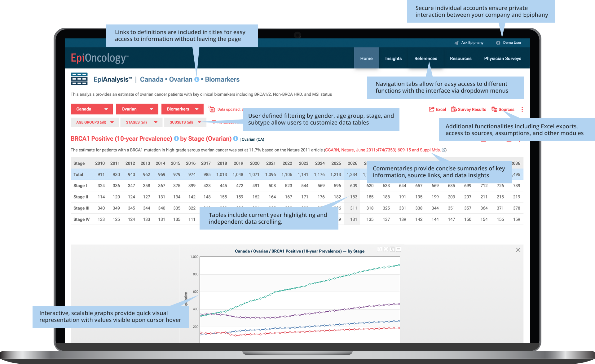595x364 pixels.
Task: Click the info icon next to Ovarian title
Action: tap(197, 80)
